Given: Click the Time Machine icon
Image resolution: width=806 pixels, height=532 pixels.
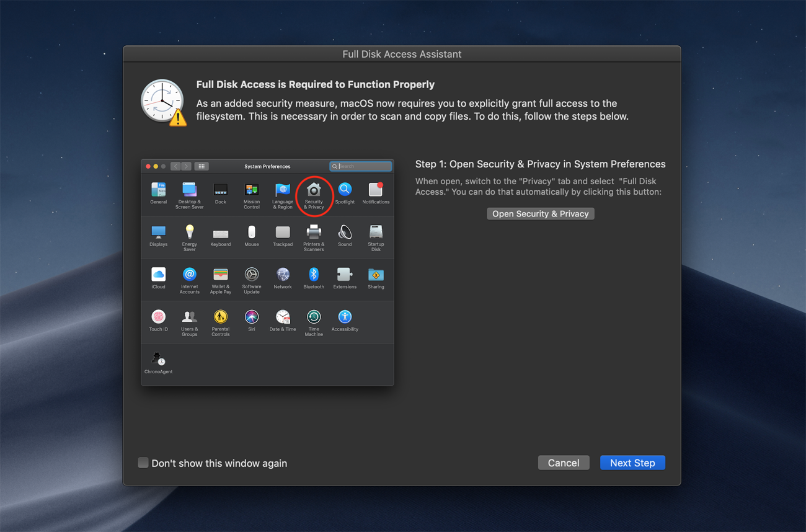Looking at the screenshot, I should [314, 317].
